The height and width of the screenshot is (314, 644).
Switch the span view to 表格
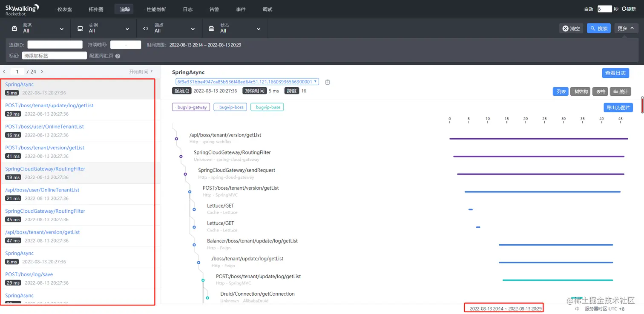[600, 91]
